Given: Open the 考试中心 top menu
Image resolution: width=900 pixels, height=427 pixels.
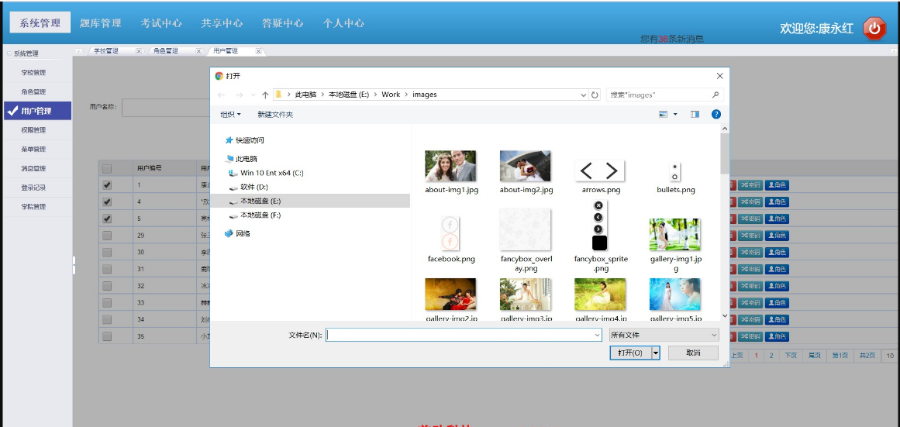Looking at the screenshot, I should [x=161, y=24].
